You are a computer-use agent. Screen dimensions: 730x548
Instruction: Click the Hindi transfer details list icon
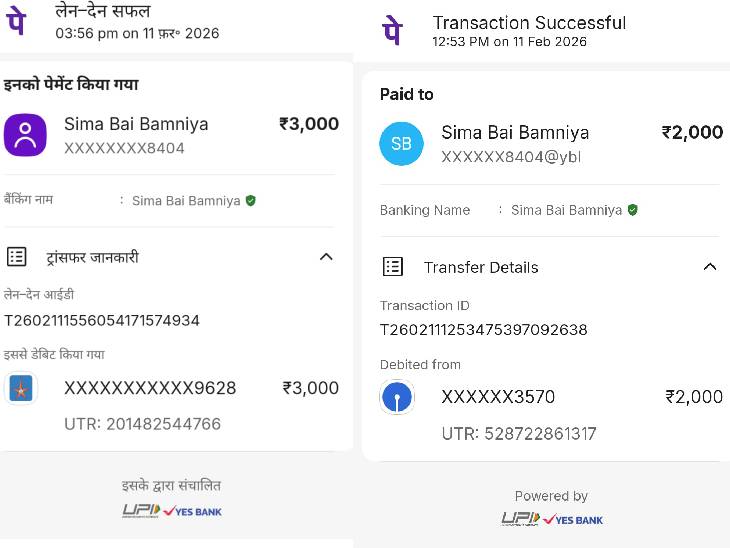(17, 257)
